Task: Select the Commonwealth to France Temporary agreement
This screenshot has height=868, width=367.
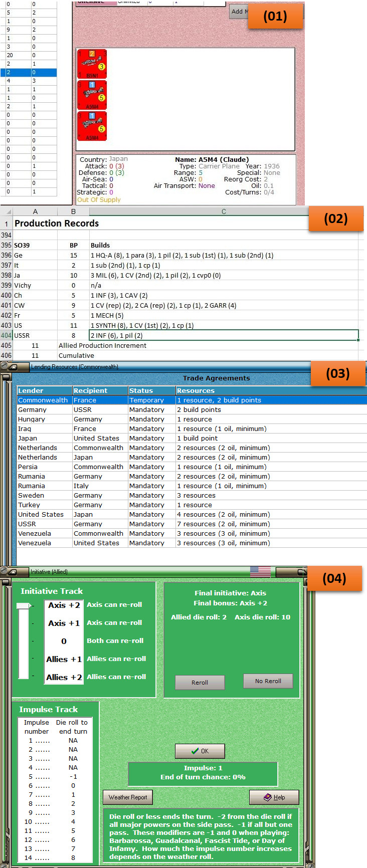Action: coord(192,400)
